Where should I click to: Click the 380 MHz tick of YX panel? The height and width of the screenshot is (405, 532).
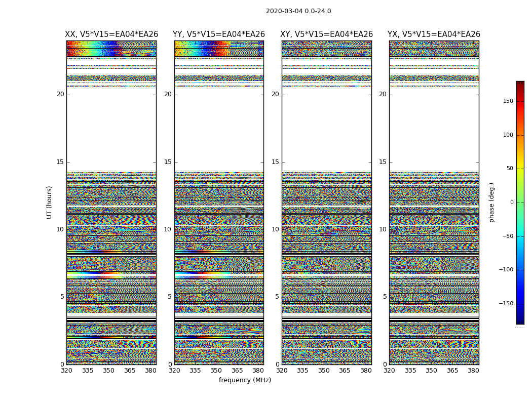coord(473,371)
